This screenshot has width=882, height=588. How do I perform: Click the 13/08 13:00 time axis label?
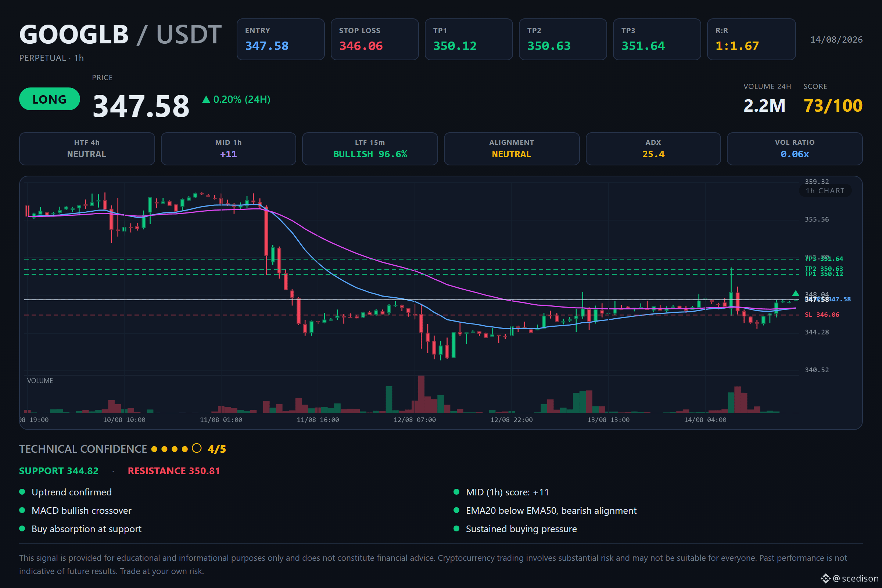[608, 420]
